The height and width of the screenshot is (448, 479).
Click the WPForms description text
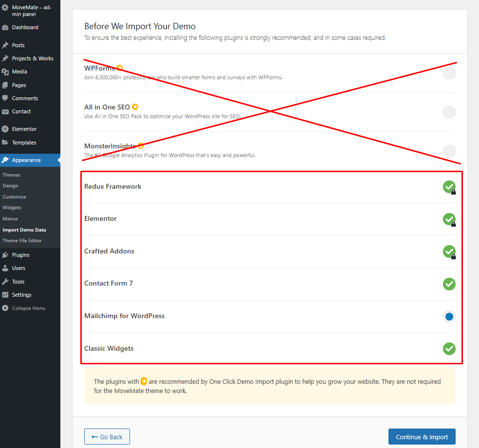[x=184, y=77]
